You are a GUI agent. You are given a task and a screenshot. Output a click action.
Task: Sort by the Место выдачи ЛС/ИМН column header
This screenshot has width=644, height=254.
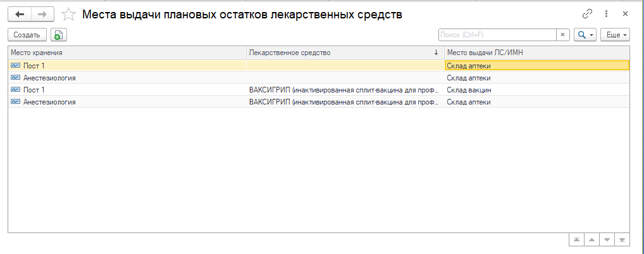(536, 53)
